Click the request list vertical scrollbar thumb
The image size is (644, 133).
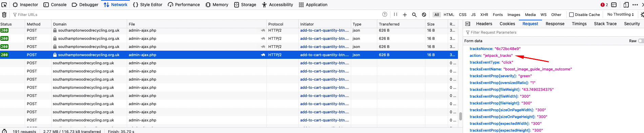coord(460,116)
